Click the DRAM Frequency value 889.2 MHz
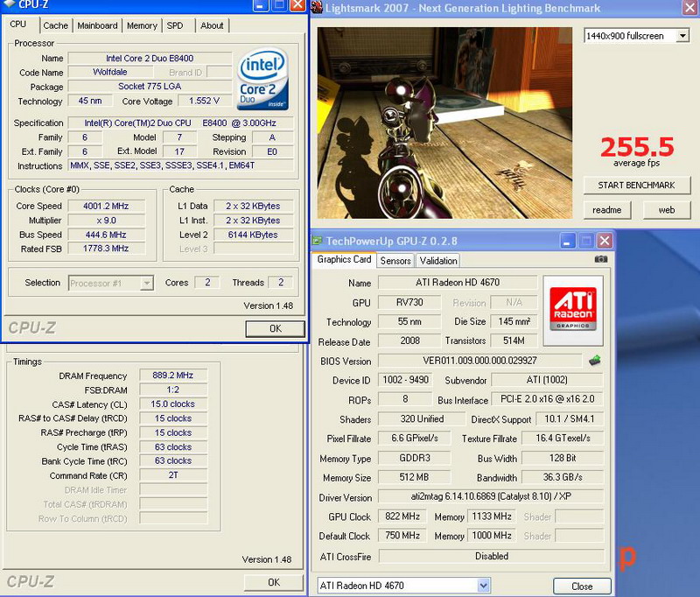The height and width of the screenshot is (597, 700). pos(173,375)
